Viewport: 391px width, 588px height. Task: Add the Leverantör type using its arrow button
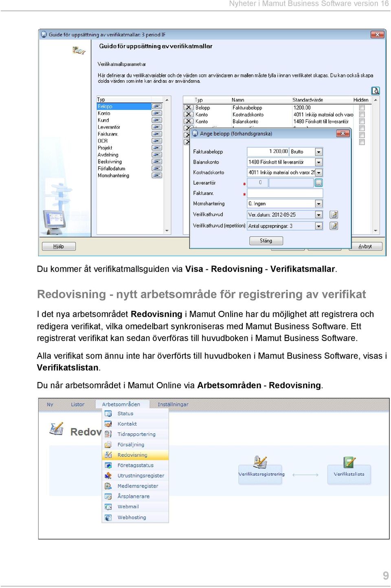point(157,127)
